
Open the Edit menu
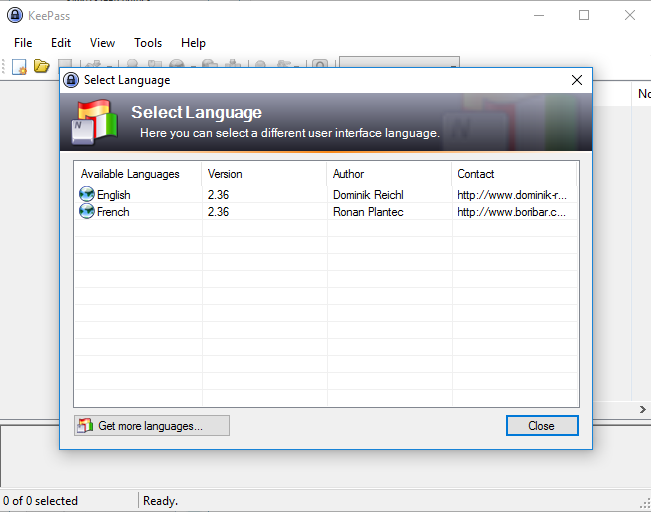pos(61,43)
